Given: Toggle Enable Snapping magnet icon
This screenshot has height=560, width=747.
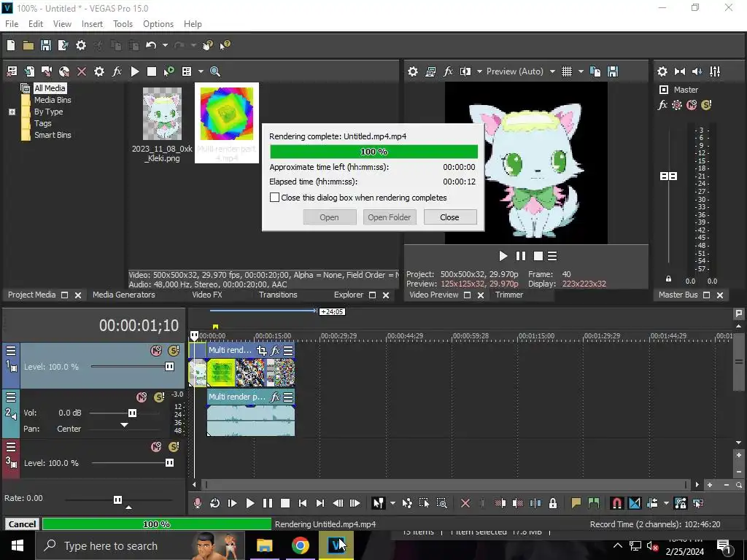Looking at the screenshot, I should pos(616,503).
